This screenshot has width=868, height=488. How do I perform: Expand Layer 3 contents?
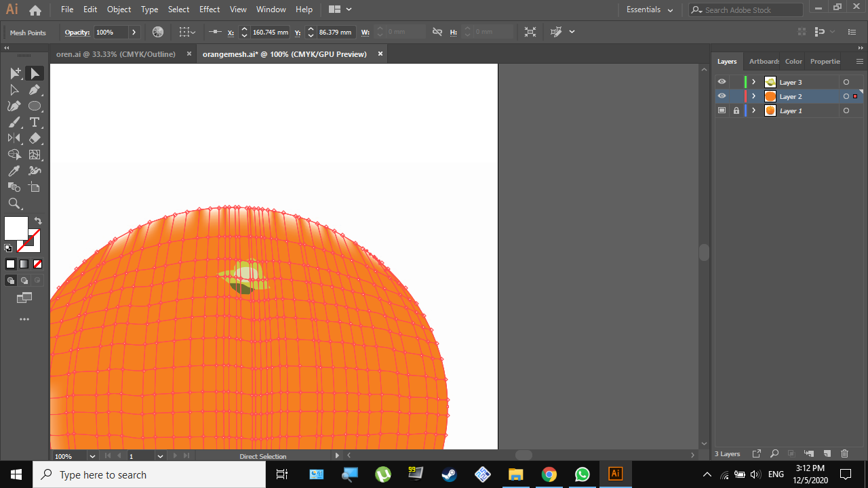click(x=753, y=82)
